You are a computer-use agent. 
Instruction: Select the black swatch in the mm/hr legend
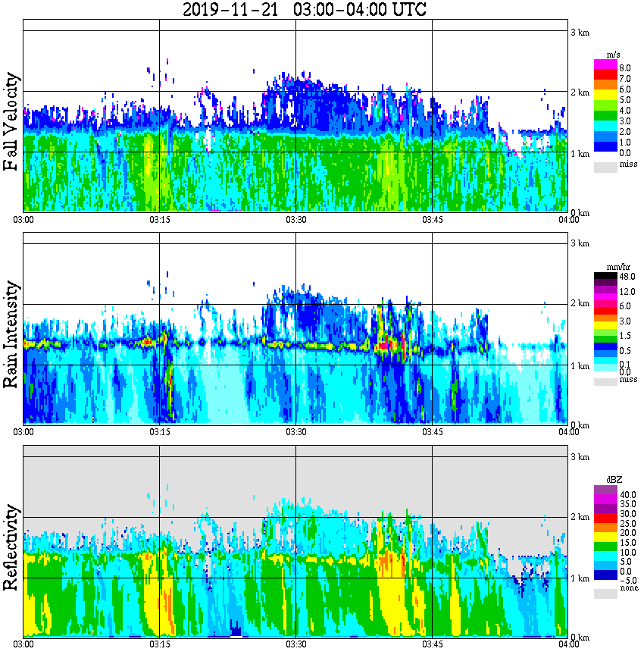[605, 276]
